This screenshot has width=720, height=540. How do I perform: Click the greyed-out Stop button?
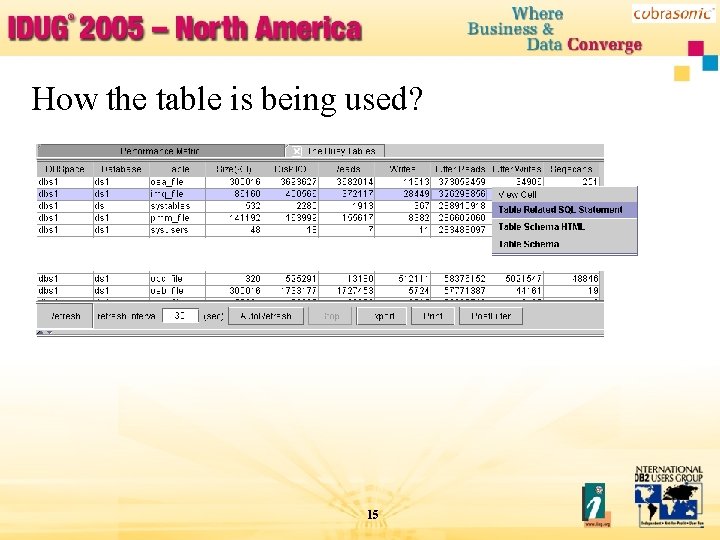point(330,316)
